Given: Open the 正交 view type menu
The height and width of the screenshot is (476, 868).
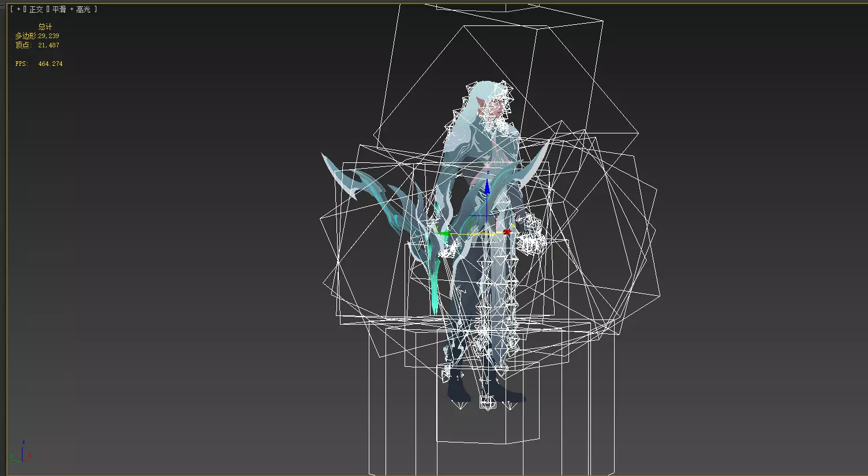Looking at the screenshot, I should (x=36, y=10).
